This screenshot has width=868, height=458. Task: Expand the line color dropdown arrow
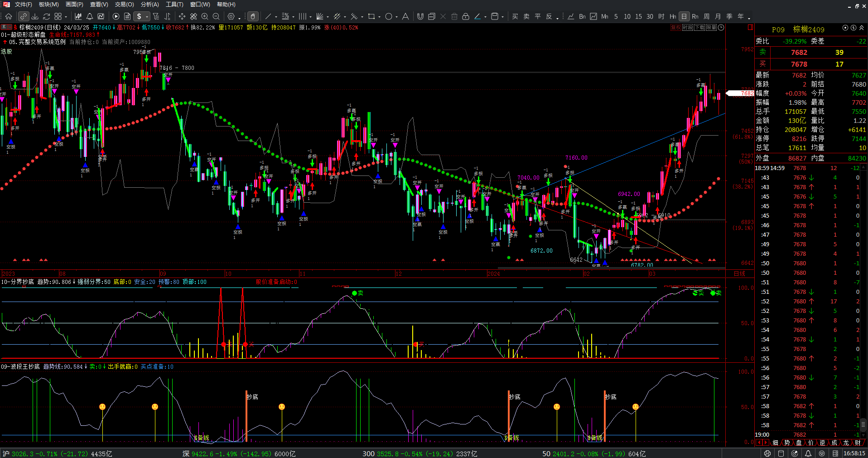point(485,17)
